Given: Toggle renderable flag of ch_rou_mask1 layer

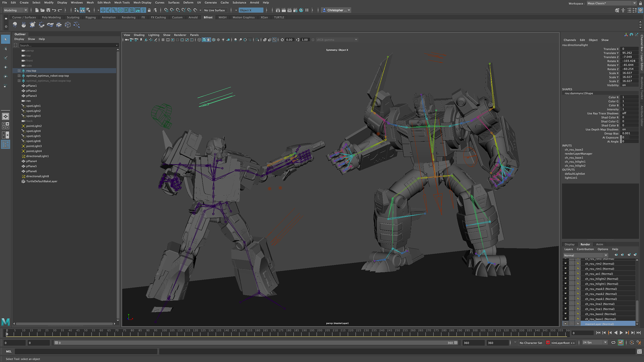Looking at the screenshot, I should (566, 299).
